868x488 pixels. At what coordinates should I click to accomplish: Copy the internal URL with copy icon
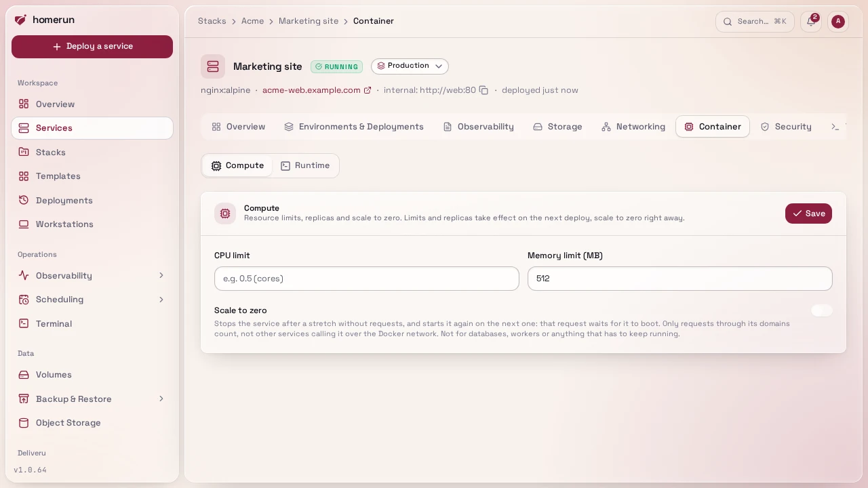coord(484,90)
